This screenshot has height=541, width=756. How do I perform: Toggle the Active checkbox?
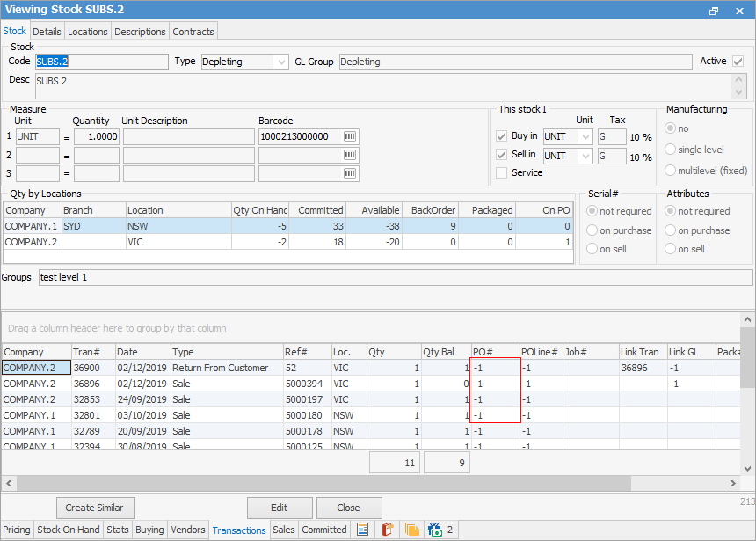(x=738, y=62)
